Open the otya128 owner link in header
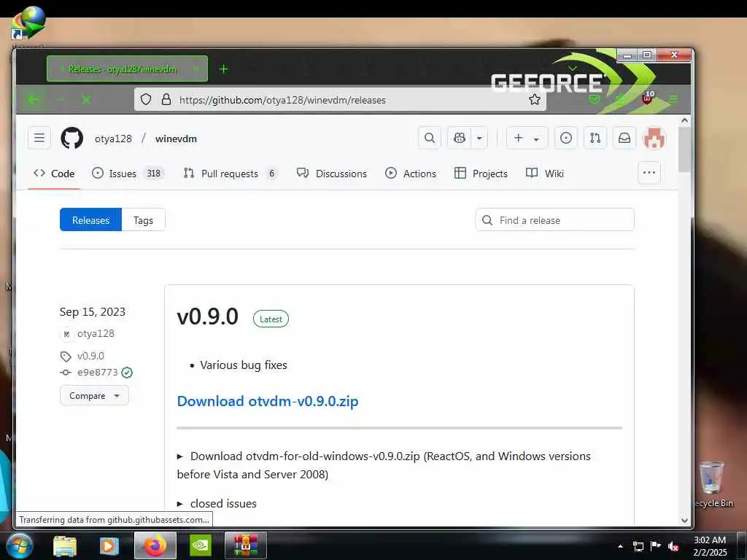Screen dimensions: 747x560 [113, 139]
